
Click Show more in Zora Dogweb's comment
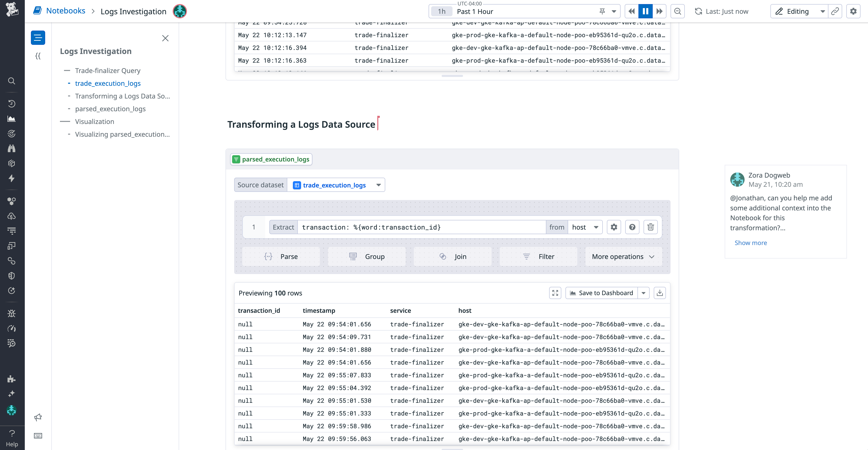point(750,243)
